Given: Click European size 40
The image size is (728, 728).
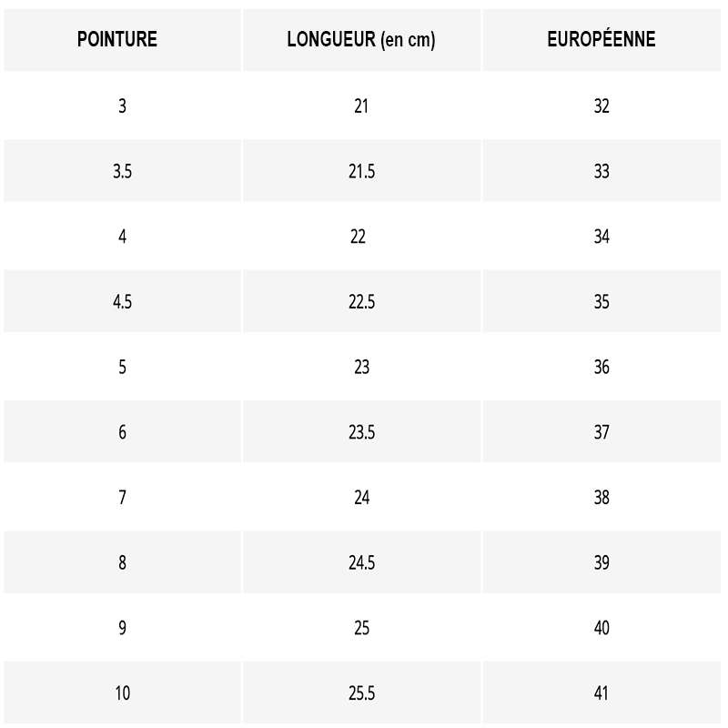Looking at the screenshot, I should point(602,628).
